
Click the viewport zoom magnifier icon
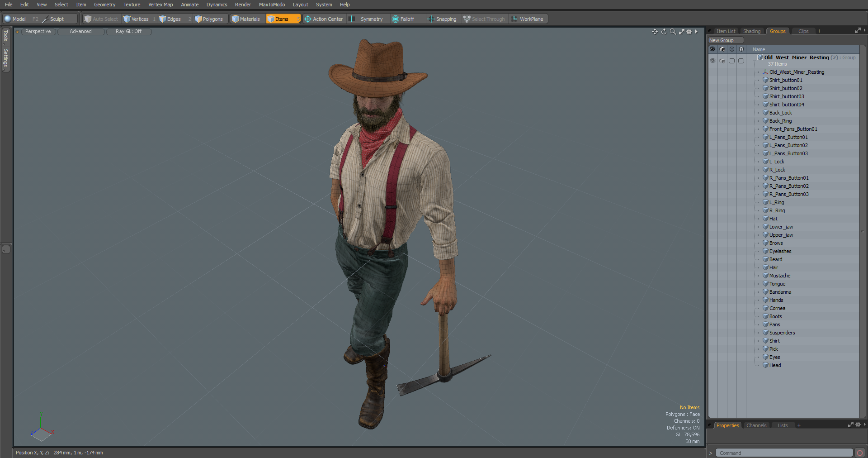point(673,32)
